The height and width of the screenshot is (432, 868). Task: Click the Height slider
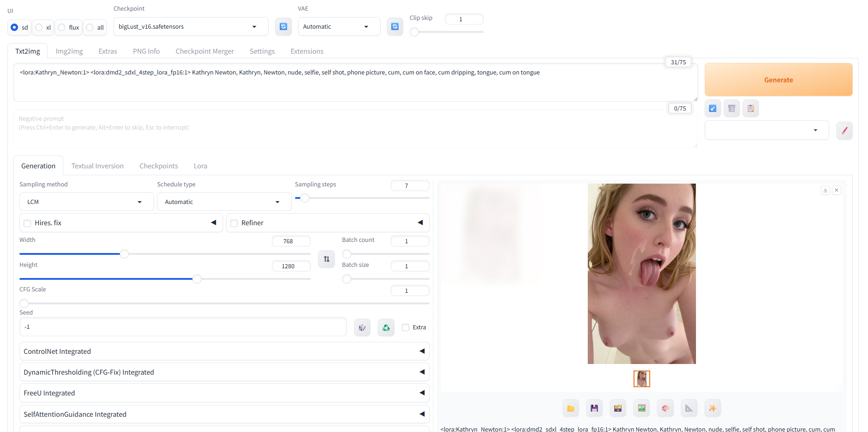pyautogui.click(x=165, y=279)
